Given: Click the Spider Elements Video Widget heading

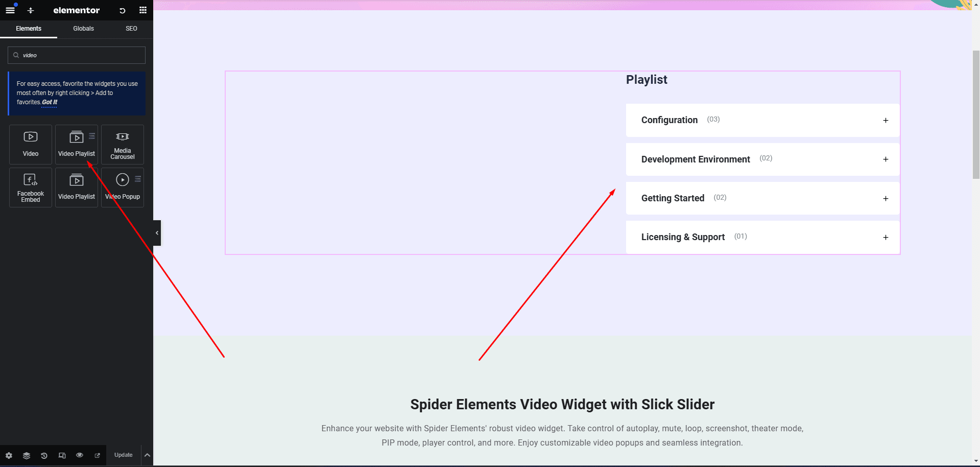Looking at the screenshot, I should (562, 405).
